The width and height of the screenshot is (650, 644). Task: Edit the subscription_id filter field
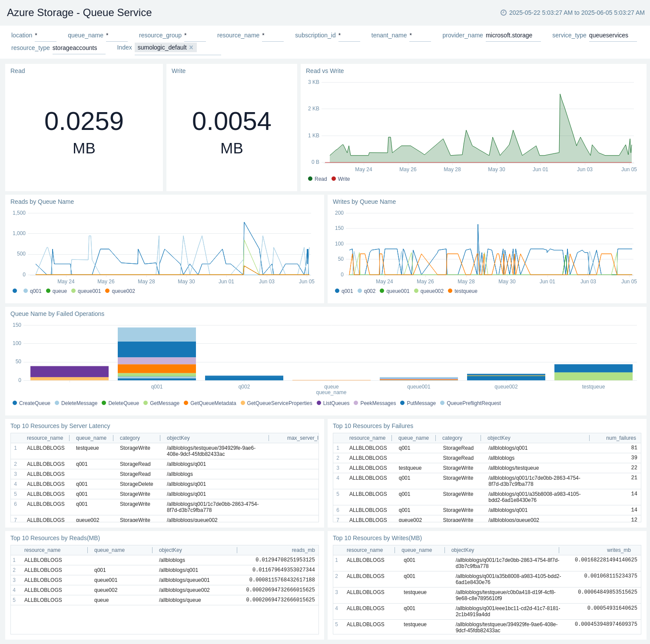click(x=349, y=36)
